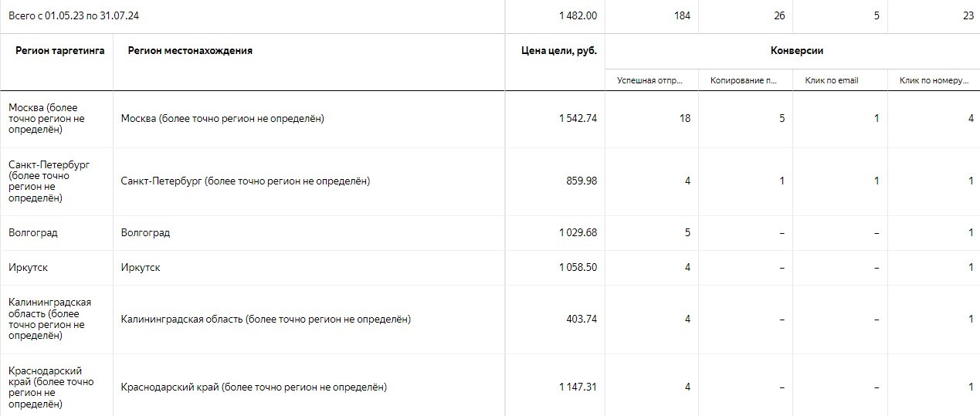Image resolution: width=980 pixels, height=416 pixels.
Task: Click the "Регион таргетинга" column header
Action: pyautogui.click(x=60, y=51)
